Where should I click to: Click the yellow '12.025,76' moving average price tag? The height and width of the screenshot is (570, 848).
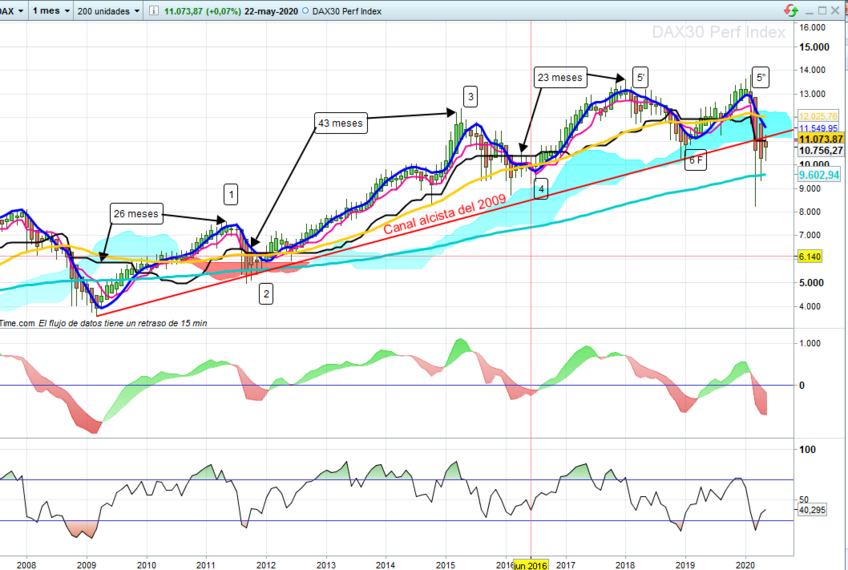(818, 116)
